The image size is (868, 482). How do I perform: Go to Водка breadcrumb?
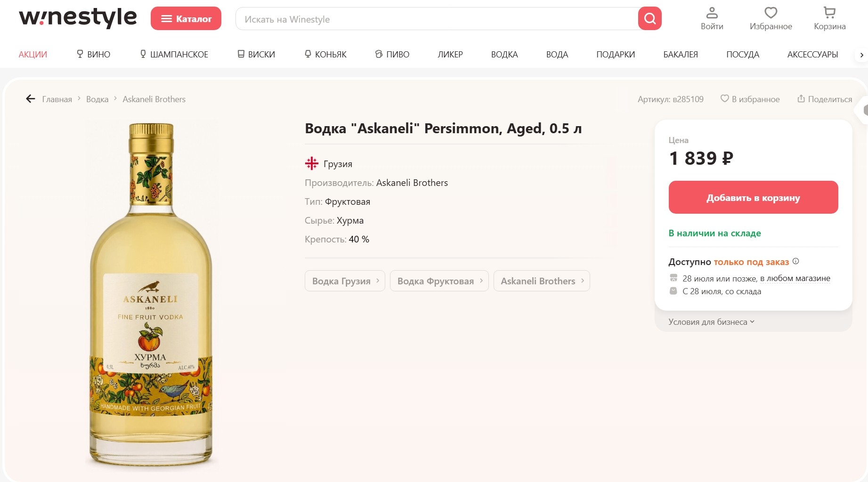(97, 99)
